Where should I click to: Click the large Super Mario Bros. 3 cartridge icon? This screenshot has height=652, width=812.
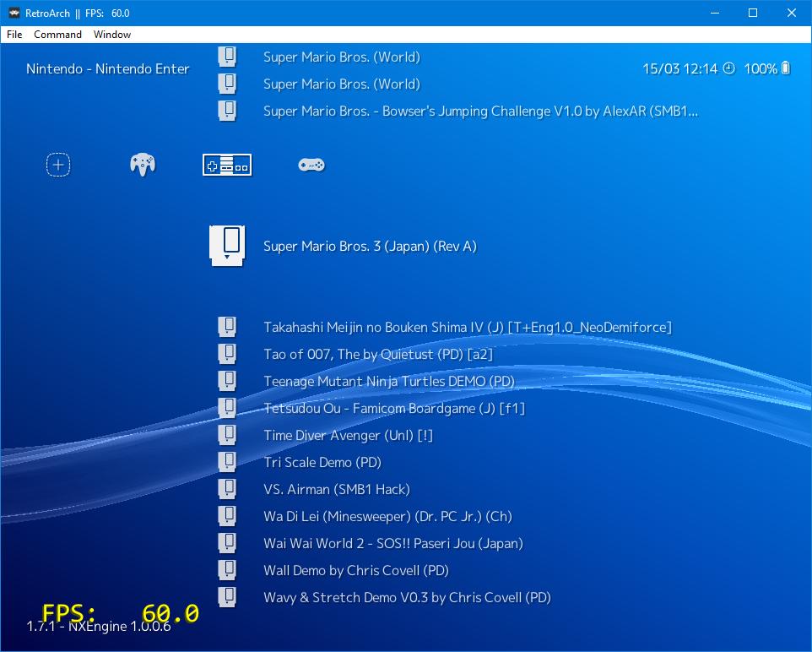[226, 246]
